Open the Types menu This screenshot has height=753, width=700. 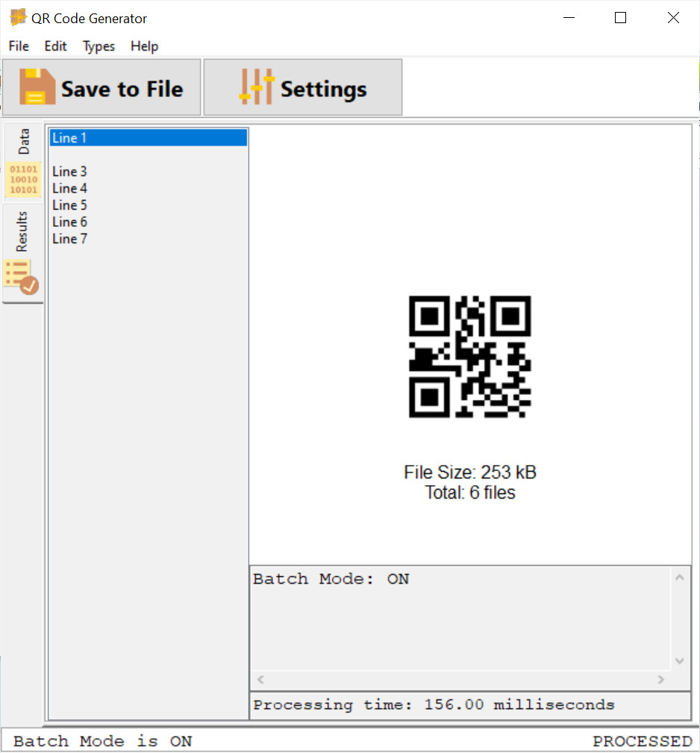99,46
